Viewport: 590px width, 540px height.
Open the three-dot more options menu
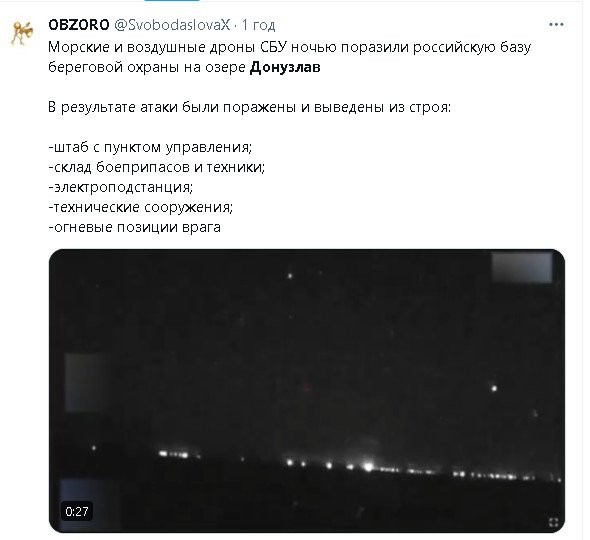point(556,25)
